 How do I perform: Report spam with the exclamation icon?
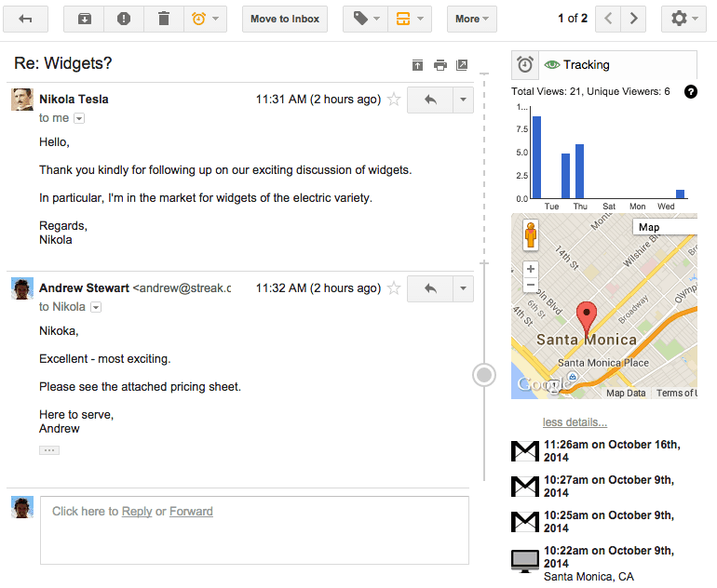(x=124, y=19)
